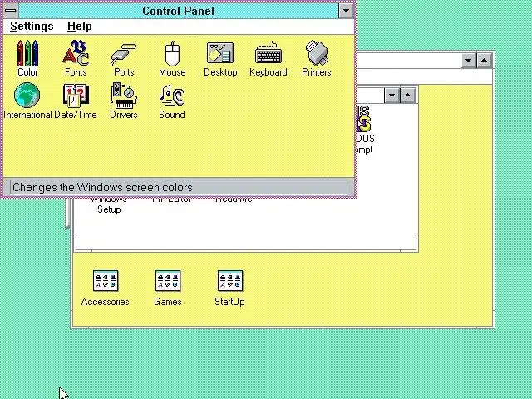Open the Control Panel system menu box
The height and width of the screenshot is (399, 532).
(11, 11)
